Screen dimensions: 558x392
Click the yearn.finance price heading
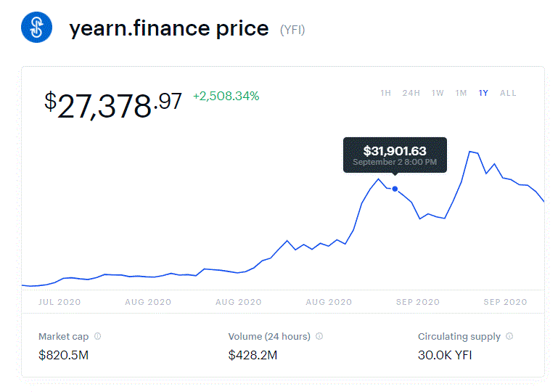(x=169, y=28)
